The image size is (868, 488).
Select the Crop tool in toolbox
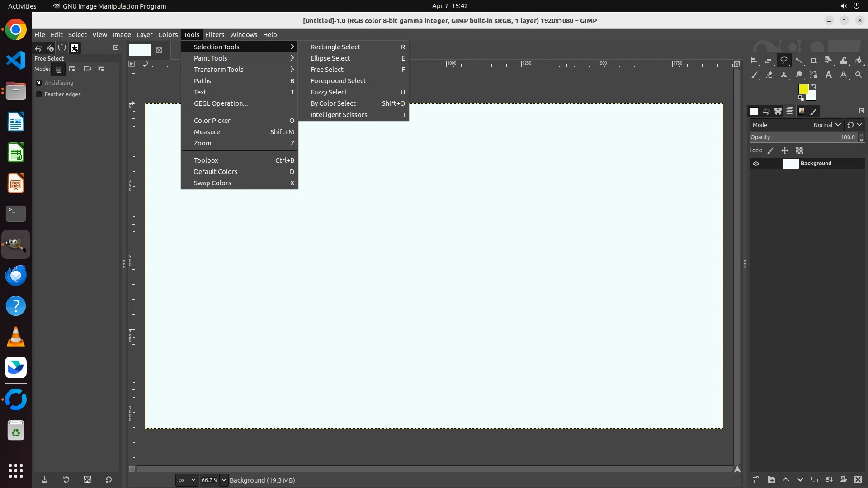click(814, 61)
